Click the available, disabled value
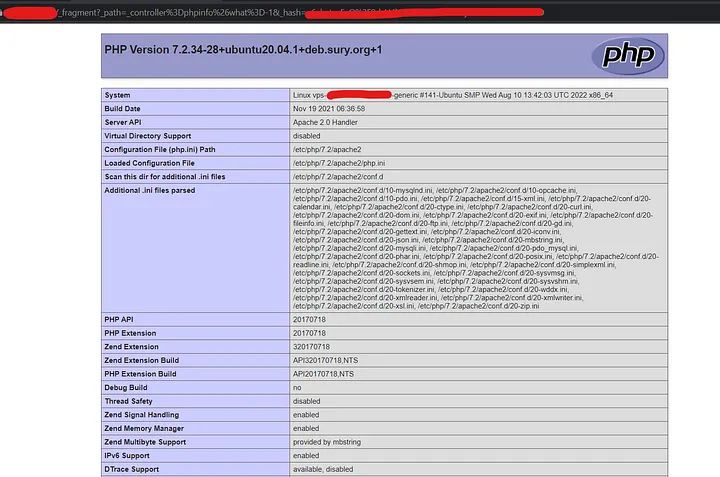Viewport: 720px width, 477px height. click(323, 469)
